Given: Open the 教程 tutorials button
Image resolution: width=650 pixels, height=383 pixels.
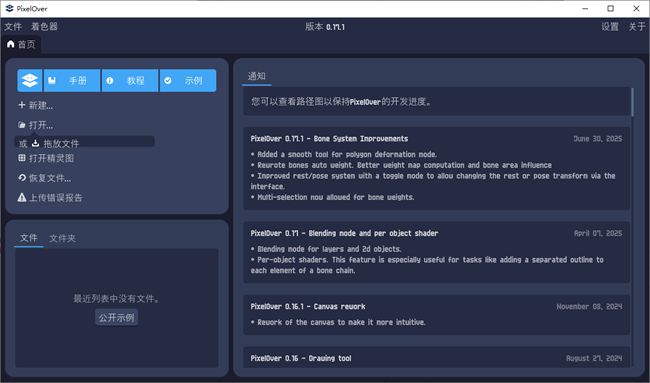Looking at the screenshot, I should [x=130, y=80].
